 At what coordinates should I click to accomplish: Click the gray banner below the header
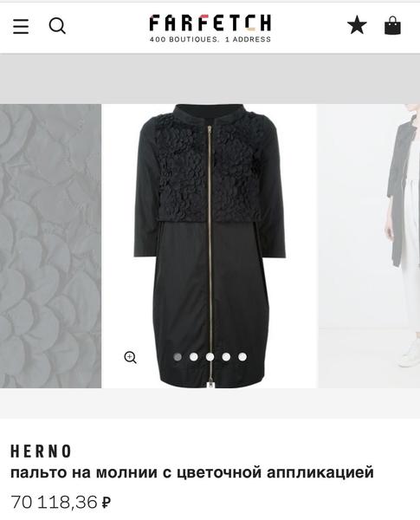point(210,79)
